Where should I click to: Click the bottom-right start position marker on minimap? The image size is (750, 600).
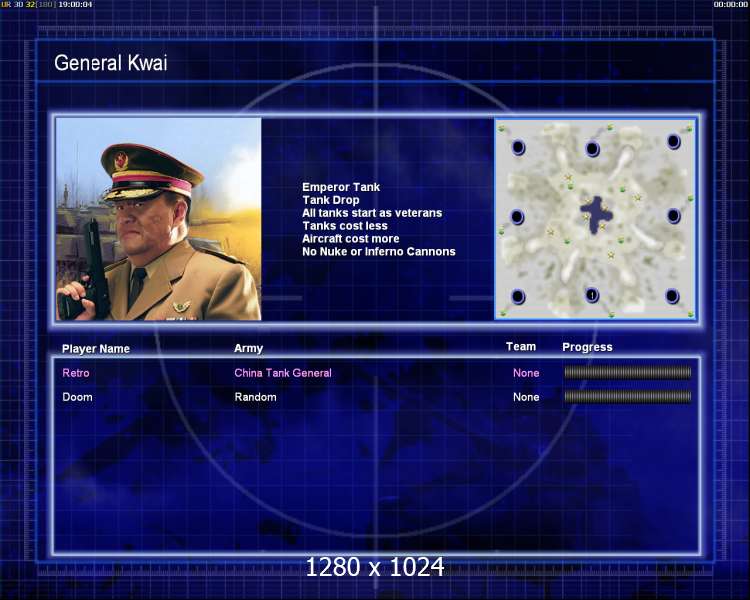672,296
